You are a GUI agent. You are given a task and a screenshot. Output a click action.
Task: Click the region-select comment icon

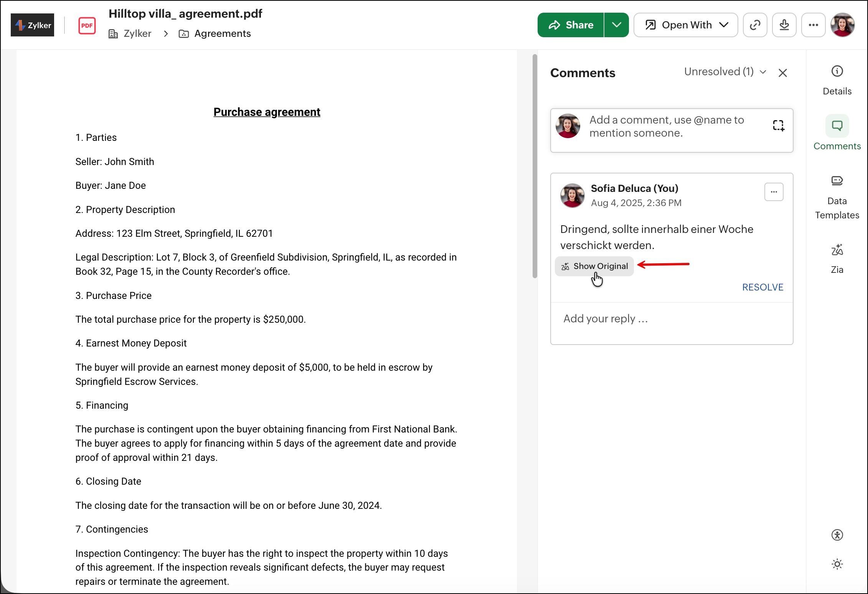(x=778, y=125)
